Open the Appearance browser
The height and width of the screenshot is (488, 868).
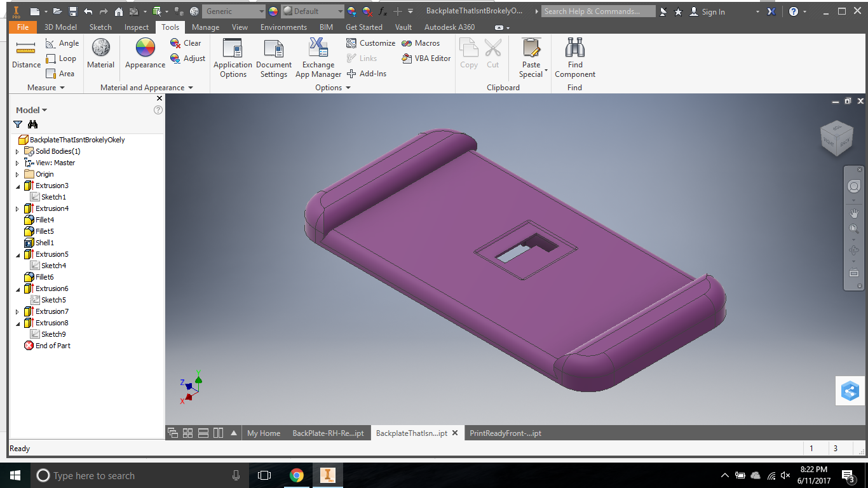pyautogui.click(x=145, y=54)
